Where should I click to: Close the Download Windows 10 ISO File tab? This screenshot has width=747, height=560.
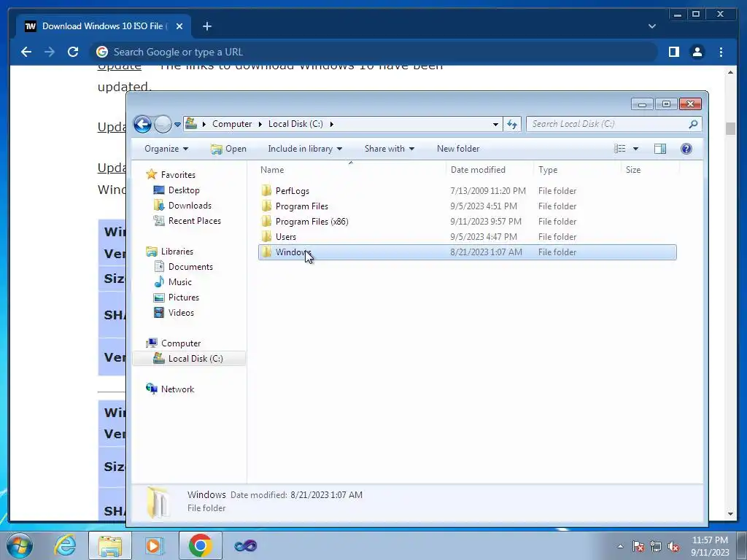click(179, 27)
